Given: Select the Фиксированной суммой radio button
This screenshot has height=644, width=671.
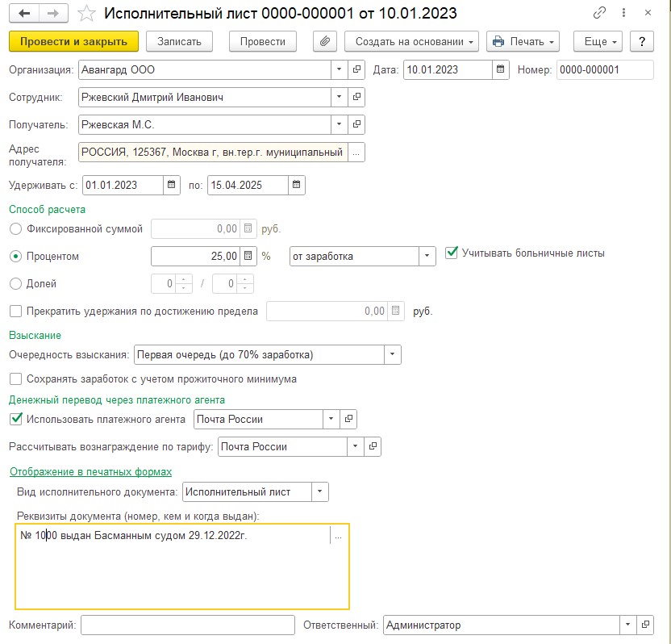Looking at the screenshot, I should [16, 229].
